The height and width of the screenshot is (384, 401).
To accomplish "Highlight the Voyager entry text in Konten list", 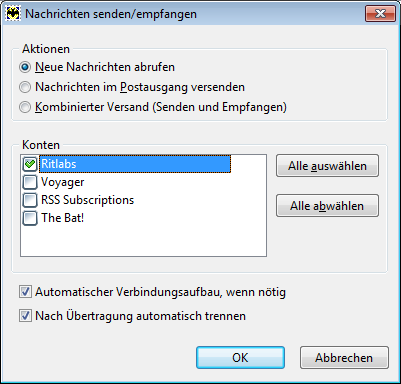I will (62, 182).
